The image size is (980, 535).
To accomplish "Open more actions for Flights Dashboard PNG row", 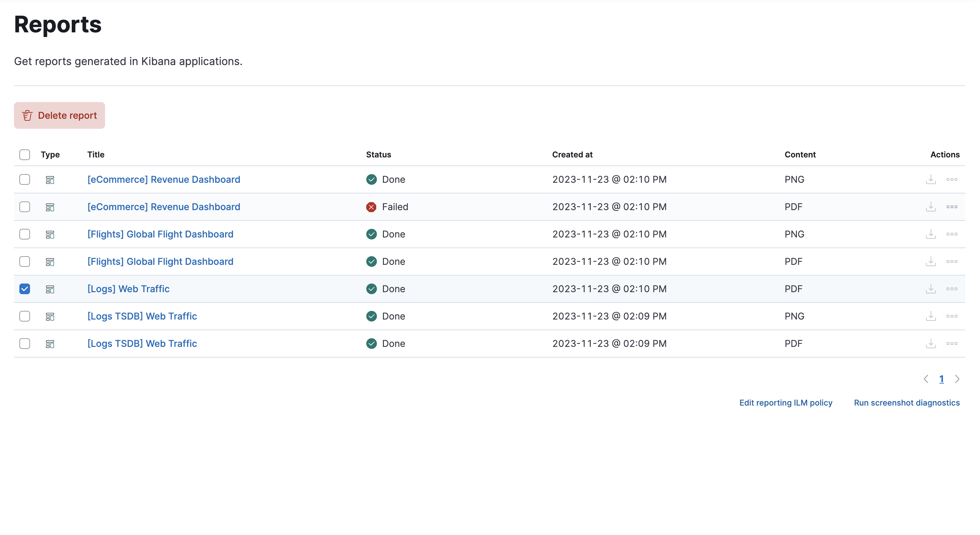I will click(952, 234).
